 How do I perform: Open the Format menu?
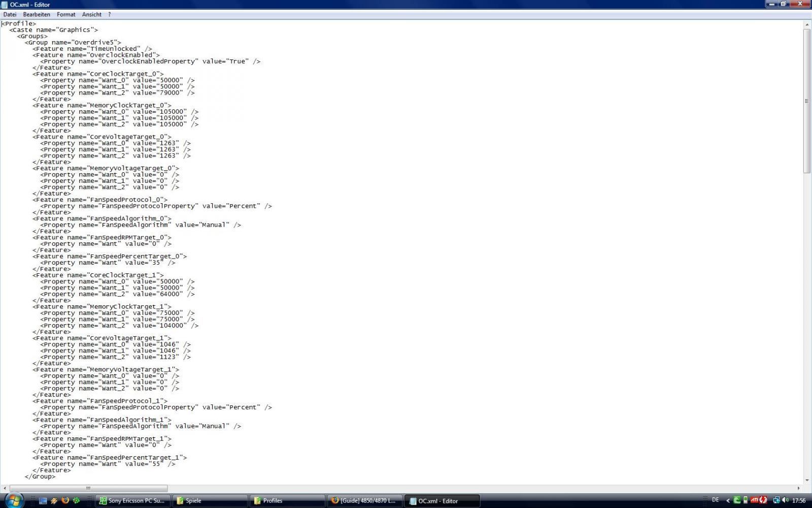click(x=66, y=15)
